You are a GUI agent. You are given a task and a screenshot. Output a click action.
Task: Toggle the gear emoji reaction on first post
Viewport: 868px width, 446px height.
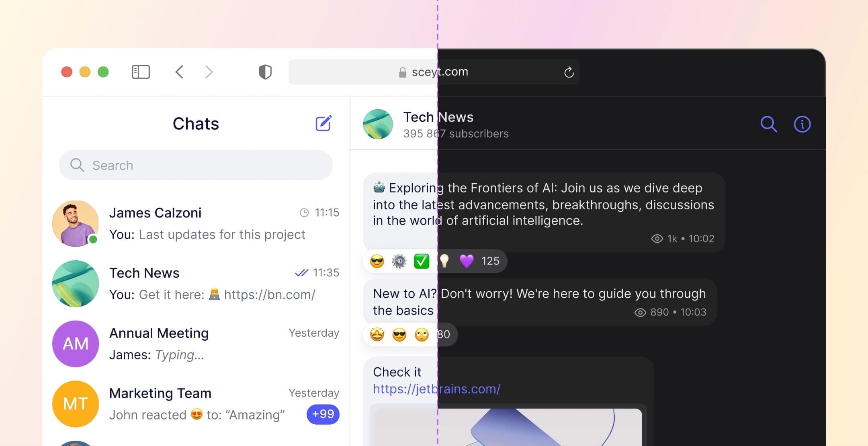[399, 261]
